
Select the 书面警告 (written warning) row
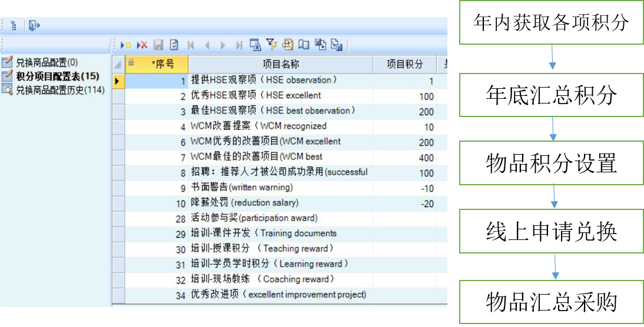click(241, 188)
